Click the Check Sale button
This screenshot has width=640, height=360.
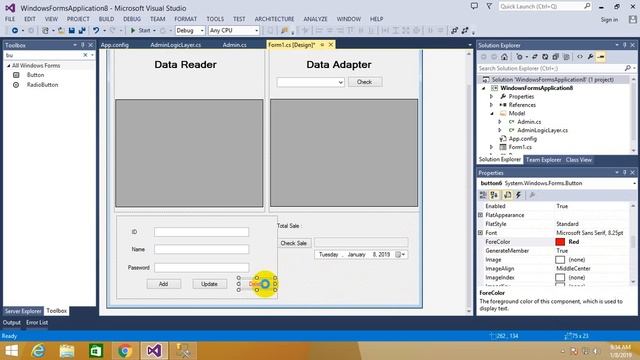(x=294, y=243)
